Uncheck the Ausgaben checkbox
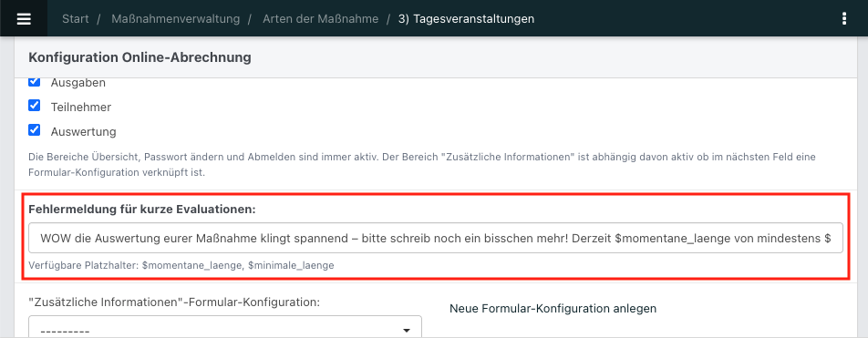Image resolution: width=868 pixels, height=338 pixels. 35,82
